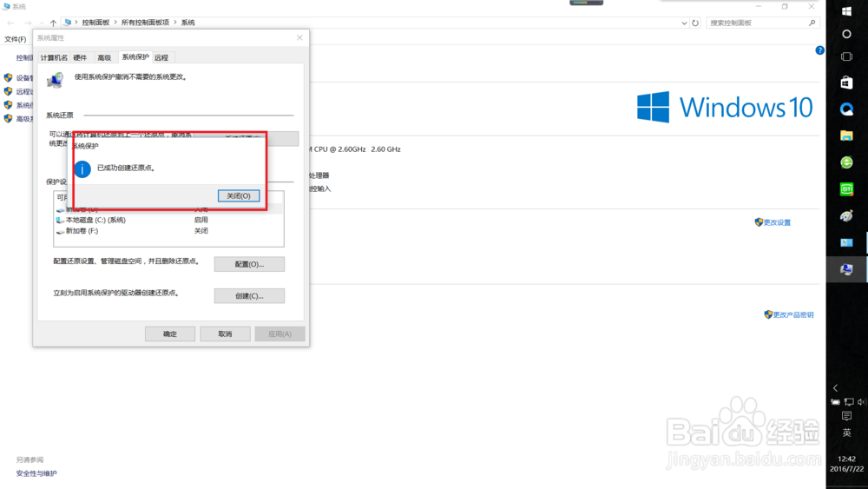Open the 文件(F) menu
The image size is (868, 489).
[16, 39]
